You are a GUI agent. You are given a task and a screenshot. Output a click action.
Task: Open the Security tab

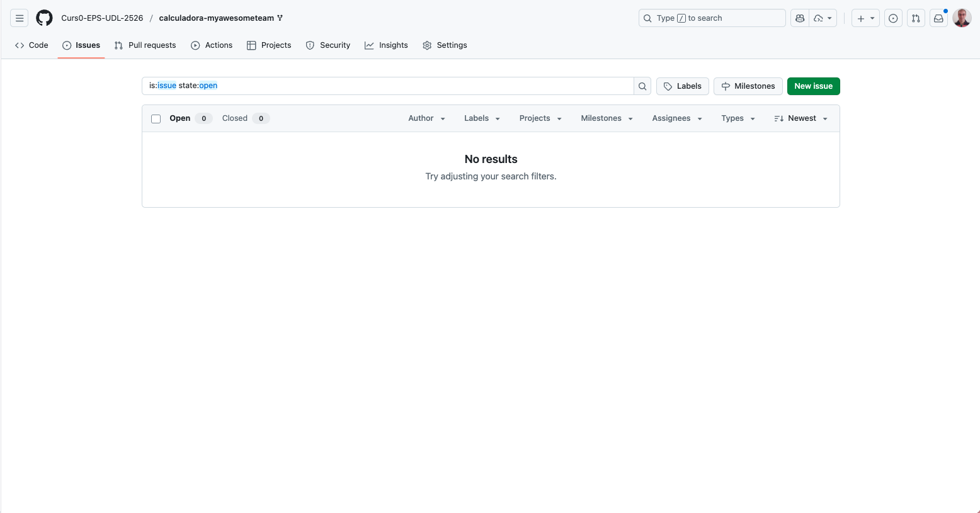click(x=328, y=45)
